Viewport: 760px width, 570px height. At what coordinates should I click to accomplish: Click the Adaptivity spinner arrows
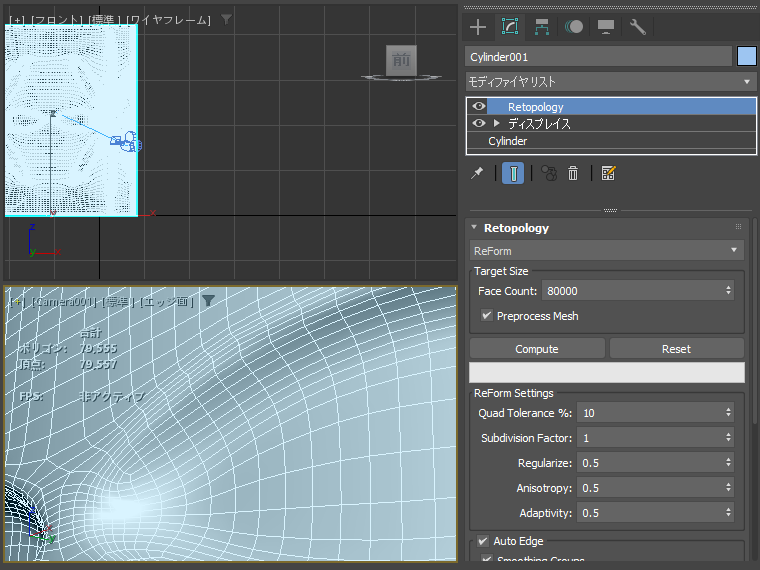[728, 513]
